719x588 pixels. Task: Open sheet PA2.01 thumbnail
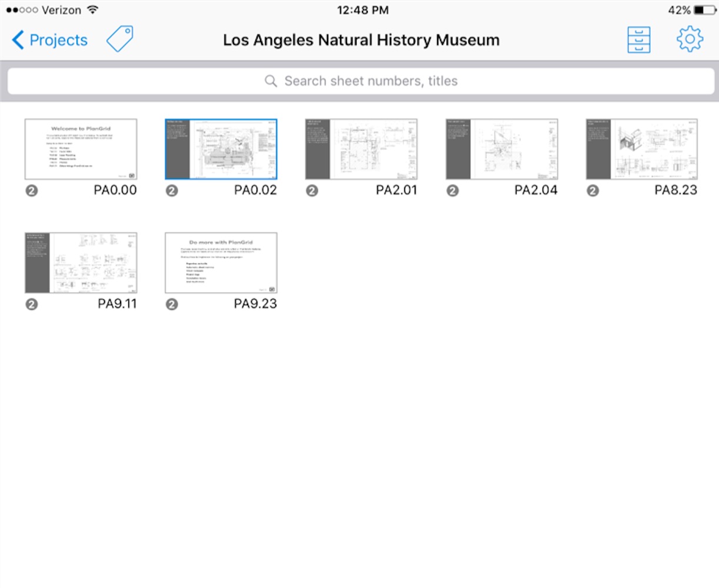361,149
